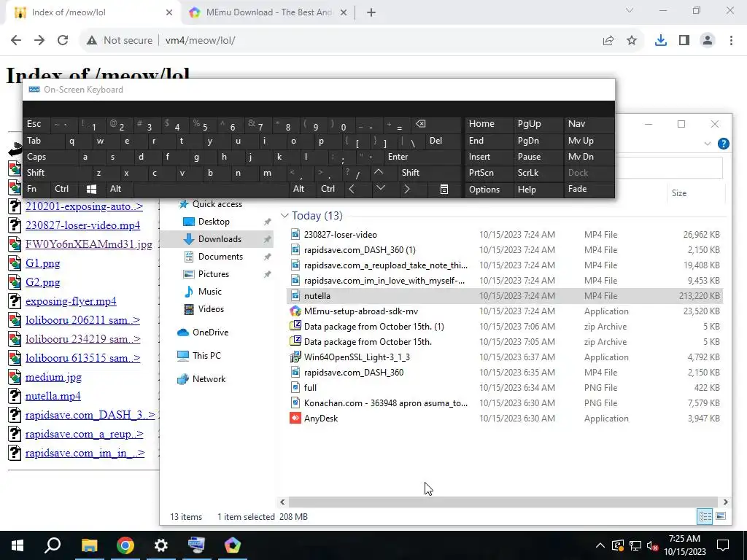Click Explorer horizontal scrollbar
The height and width of the screenshot is (560, 747).
pyautogui.click(x=503, y=502)
